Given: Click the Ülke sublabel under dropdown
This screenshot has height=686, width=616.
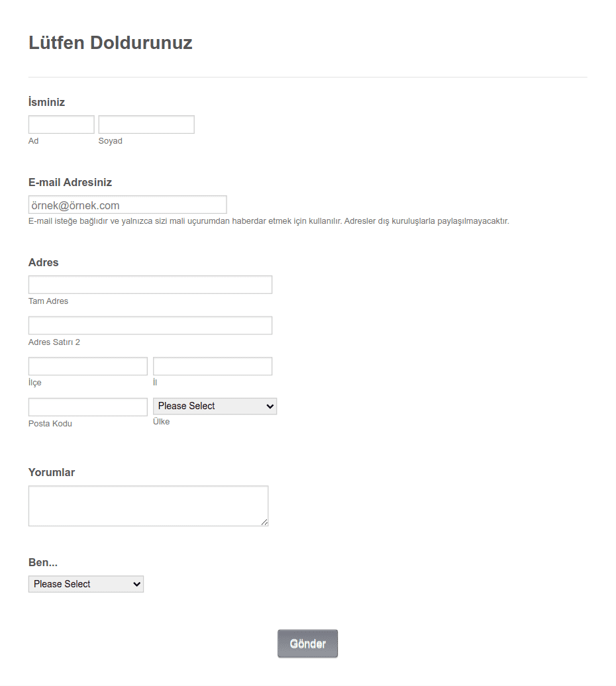Looking at the screenshot, I should coord(162,421).
